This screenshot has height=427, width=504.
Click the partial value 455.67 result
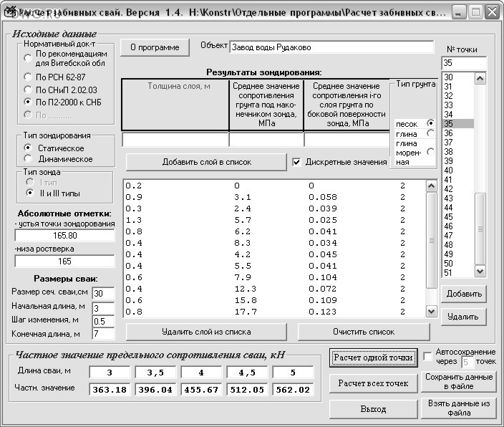point(201,390)
